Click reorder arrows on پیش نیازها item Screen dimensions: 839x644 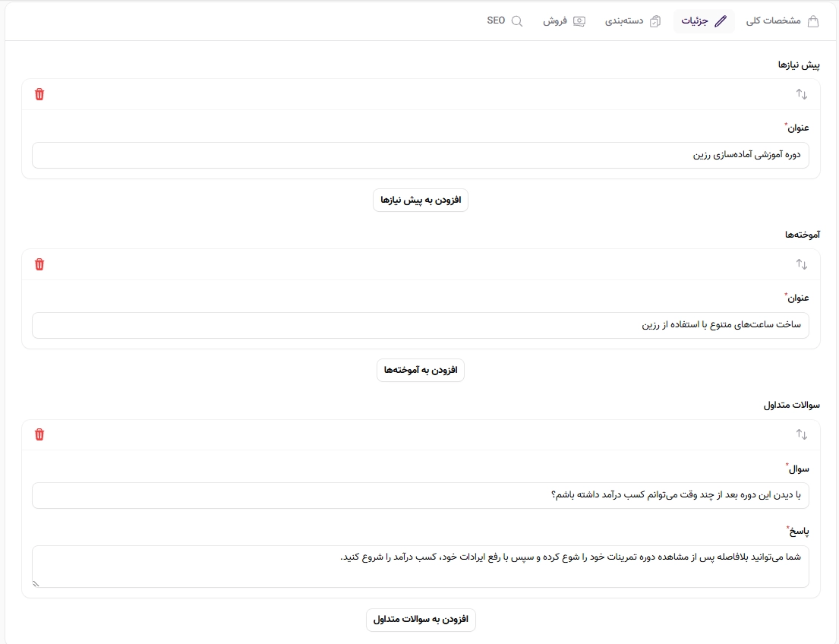[801, 94]
